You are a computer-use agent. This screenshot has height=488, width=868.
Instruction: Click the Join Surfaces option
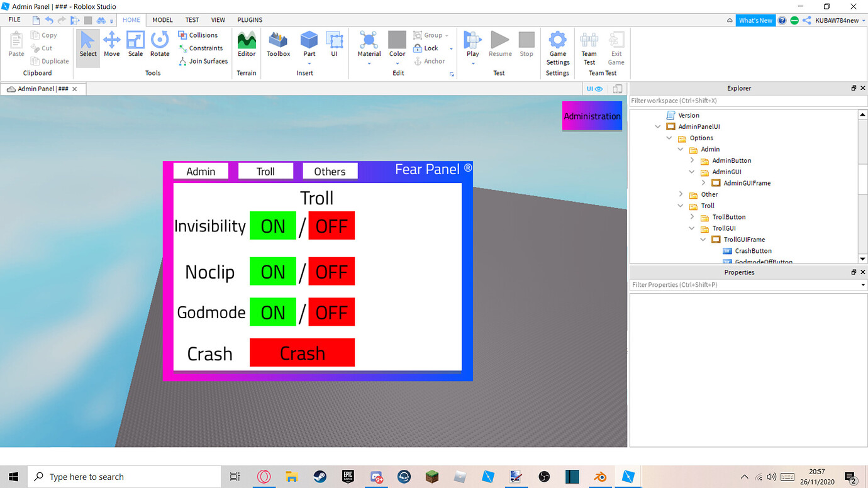(203, 61)
